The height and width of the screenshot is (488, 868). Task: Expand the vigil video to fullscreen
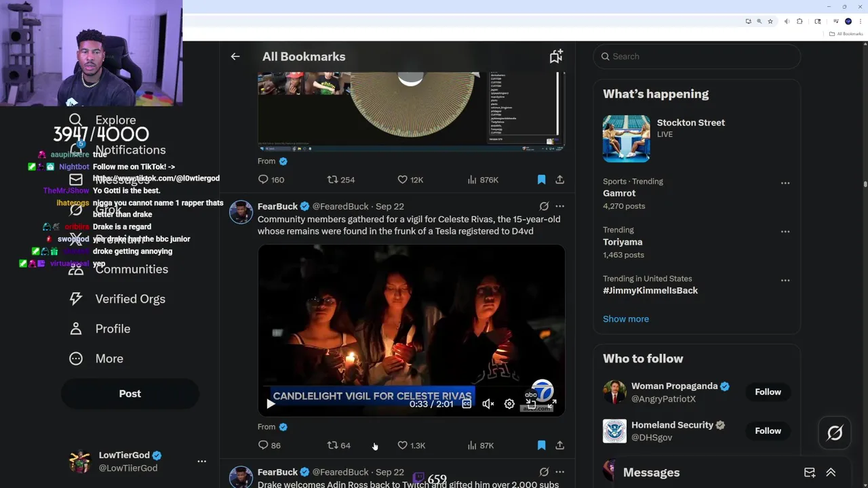click(551, 405)
